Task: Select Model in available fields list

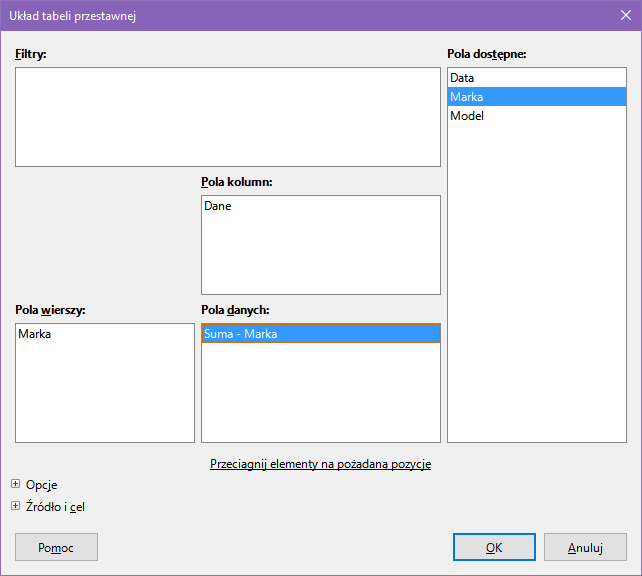Action: point(467,116)
